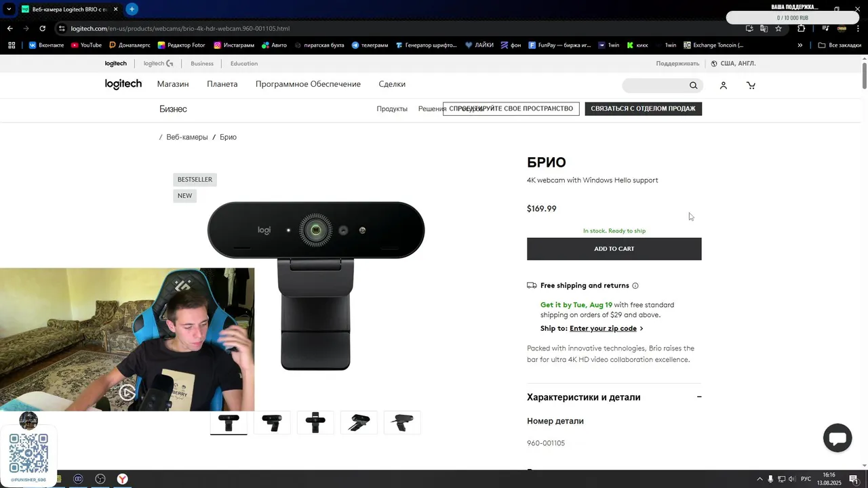868x488 pixels.
Task: Open the Редактор Fotor bookmark
Action: [x=182, y=45]
